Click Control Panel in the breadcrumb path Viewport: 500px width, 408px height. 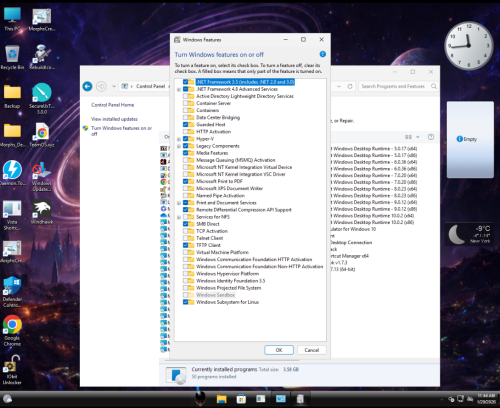(150, 86)
